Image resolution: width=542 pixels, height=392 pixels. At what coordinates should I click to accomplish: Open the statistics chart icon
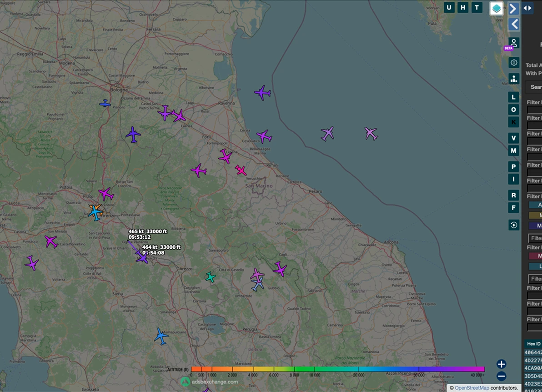pyautogui.click(x=513, y=79)
